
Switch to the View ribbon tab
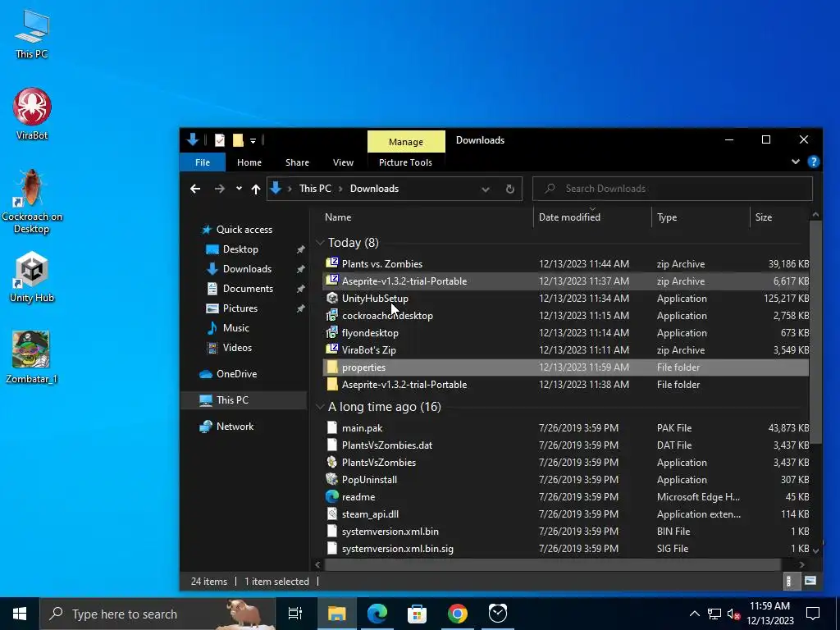(x=343, y=162)
